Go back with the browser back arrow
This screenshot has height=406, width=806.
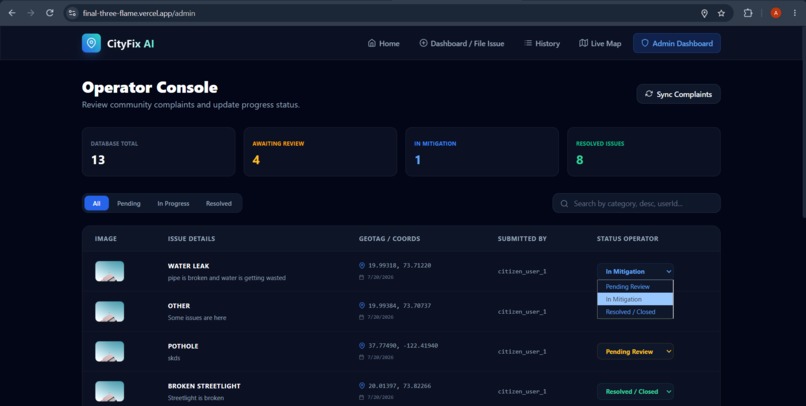pyautogui.click(x=12, y=13)
